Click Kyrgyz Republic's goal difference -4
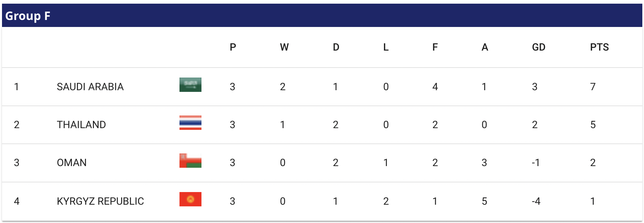This screenshot has height=223, width=644. [x=536, y=201]
